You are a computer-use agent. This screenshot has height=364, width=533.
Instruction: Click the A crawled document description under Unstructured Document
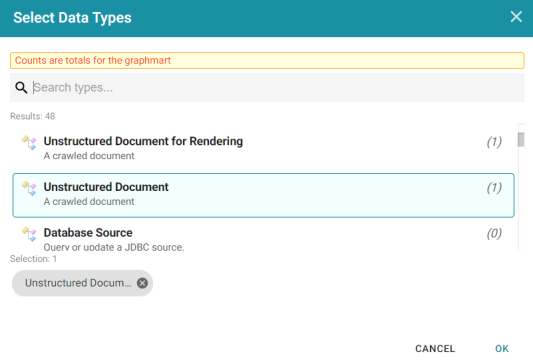(x=89, y=202)
